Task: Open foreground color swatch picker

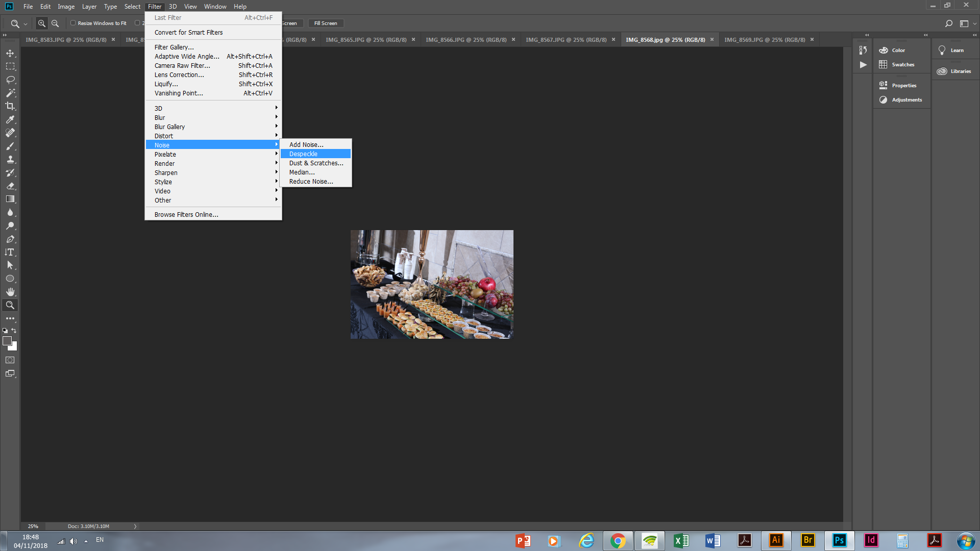Action: 7,341
